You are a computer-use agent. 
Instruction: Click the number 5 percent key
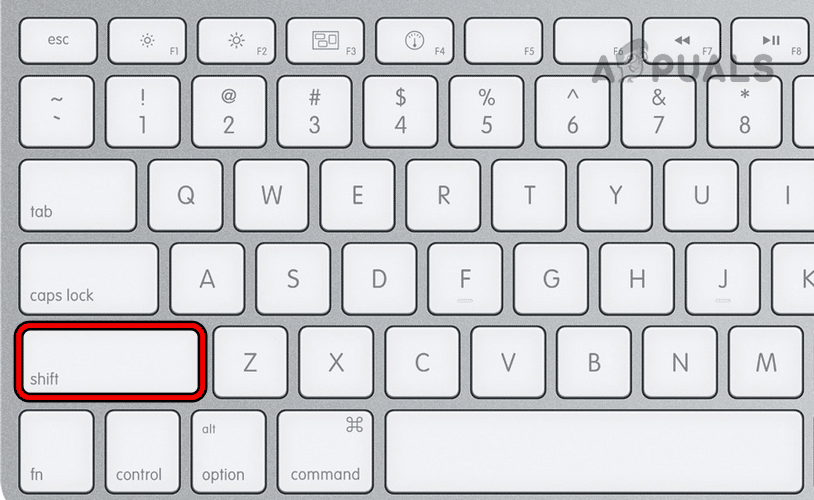pos(486,112)
